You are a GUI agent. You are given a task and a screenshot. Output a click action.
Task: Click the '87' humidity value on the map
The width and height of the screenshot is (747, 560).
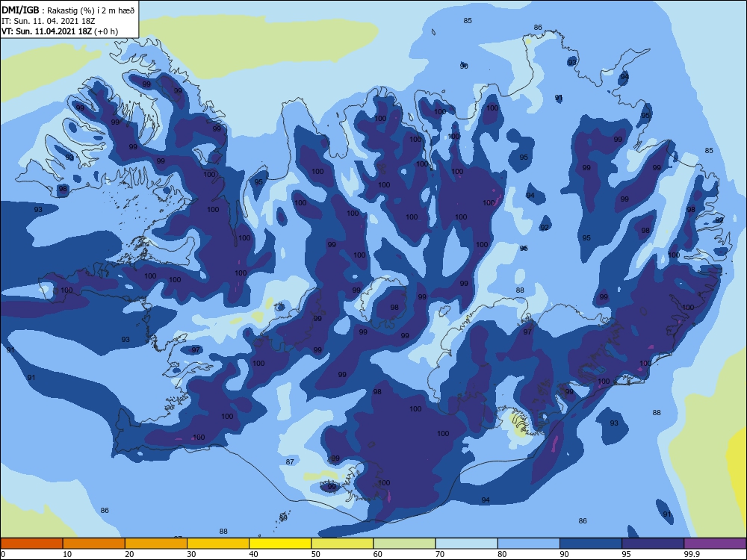[x=290, y=461]
